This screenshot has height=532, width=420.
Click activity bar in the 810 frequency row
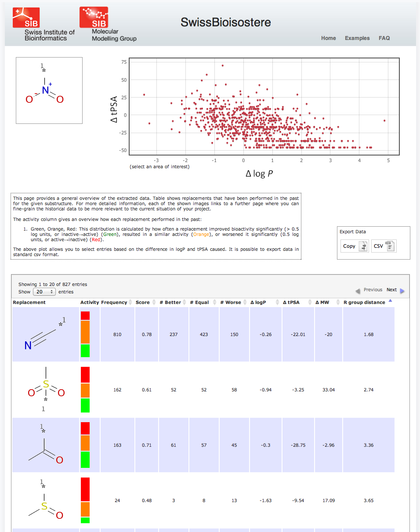85,334
